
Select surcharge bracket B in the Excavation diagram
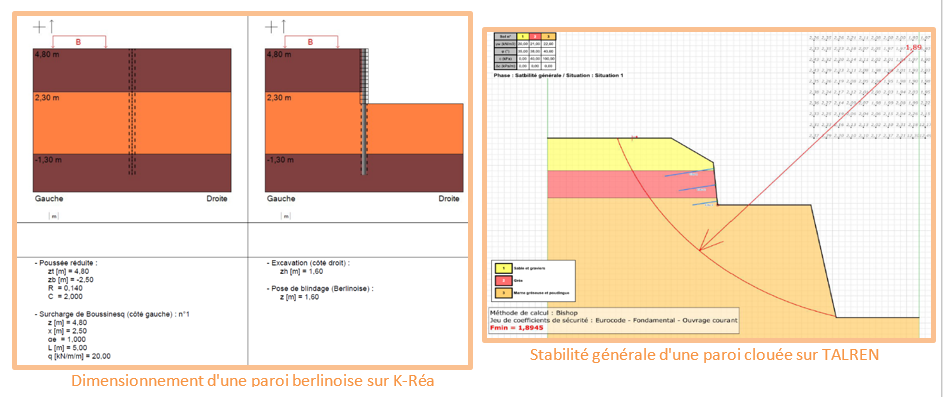(311, 42)
